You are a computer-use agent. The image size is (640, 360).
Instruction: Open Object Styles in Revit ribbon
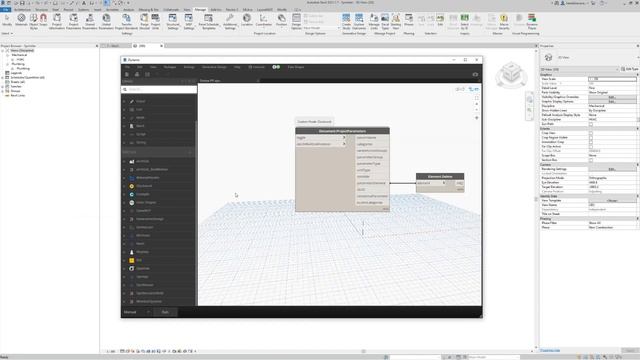(33, 21)
